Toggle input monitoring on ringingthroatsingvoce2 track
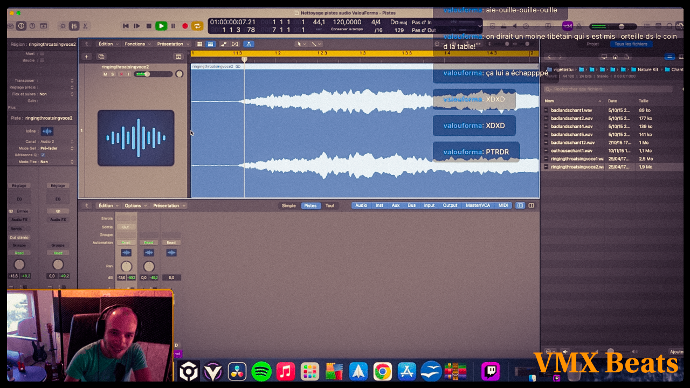The width and height of the screenshot is (690, 388). [x=129, y=74]
